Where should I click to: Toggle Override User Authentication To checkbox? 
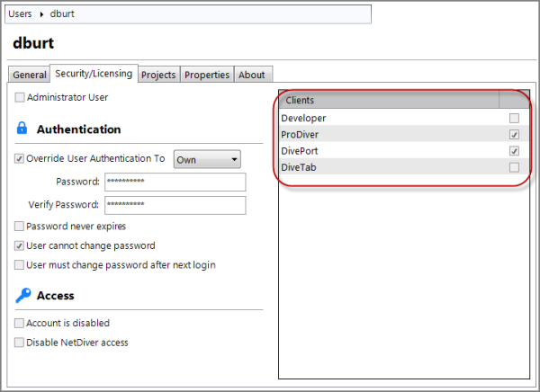tap(20, 158)
